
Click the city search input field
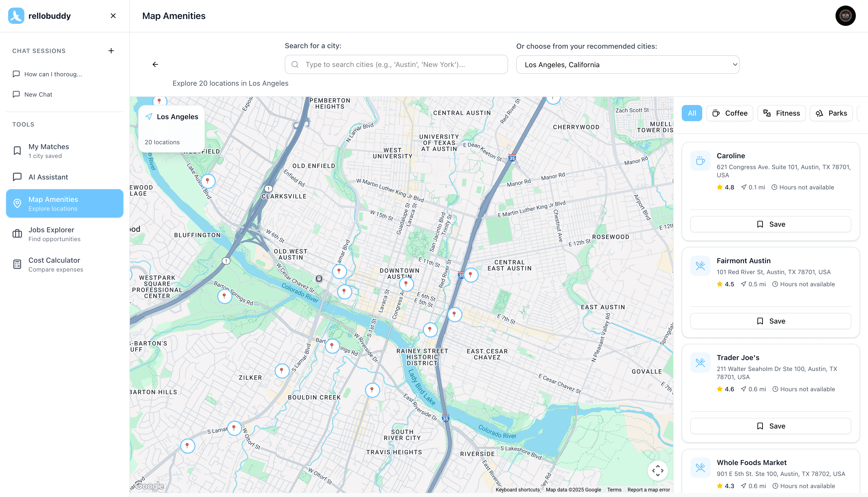point(396,64)
